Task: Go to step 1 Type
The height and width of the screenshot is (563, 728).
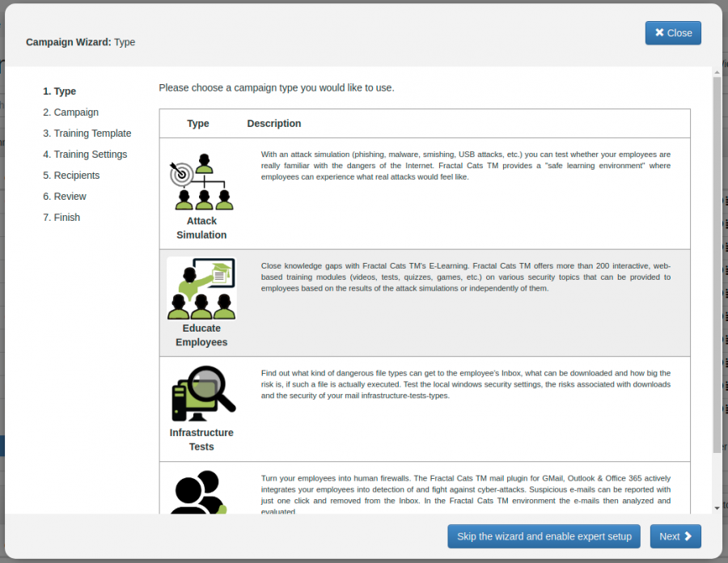Action: [60, 91]
